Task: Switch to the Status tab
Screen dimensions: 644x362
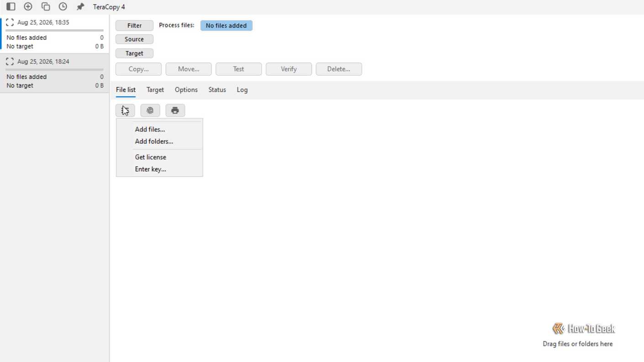Action: (x=217, y=90)
